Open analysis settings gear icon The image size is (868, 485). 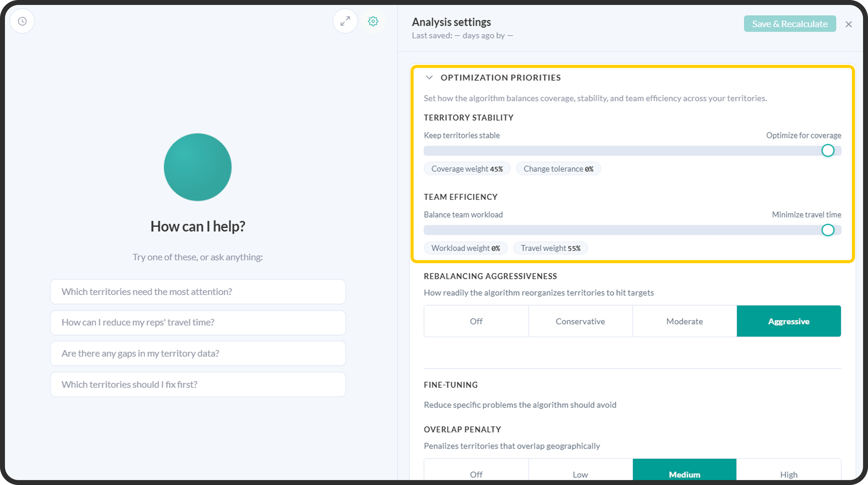pos(373,21)
